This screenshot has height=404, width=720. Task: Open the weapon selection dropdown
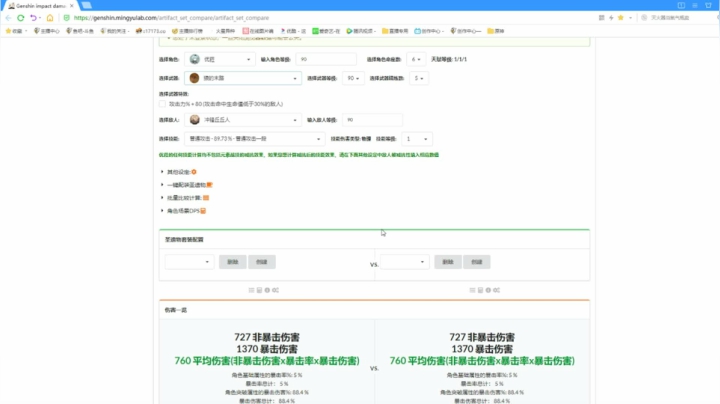coord(243,78)
